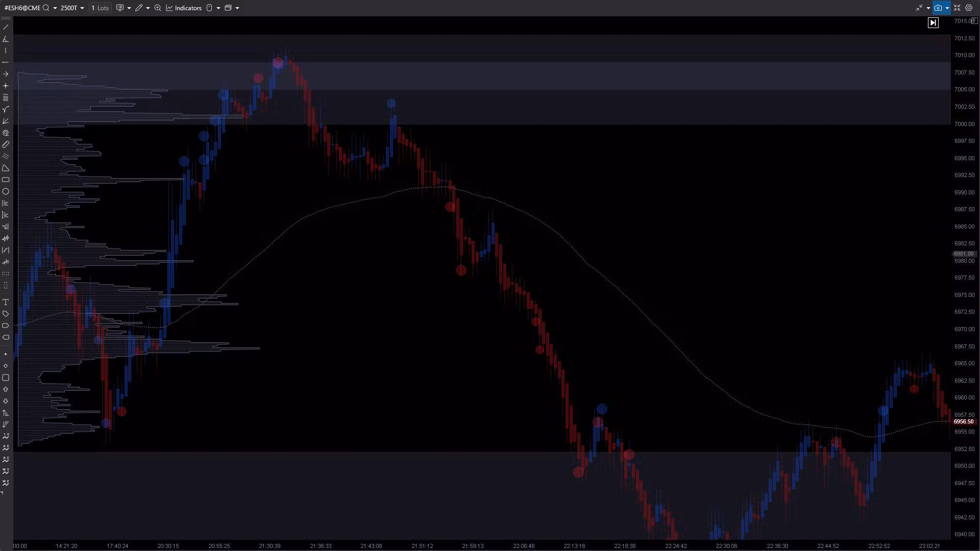The image size is (980, 551).
Task: Jump to latest bar with skip button
Action: [x=933, y=22]
